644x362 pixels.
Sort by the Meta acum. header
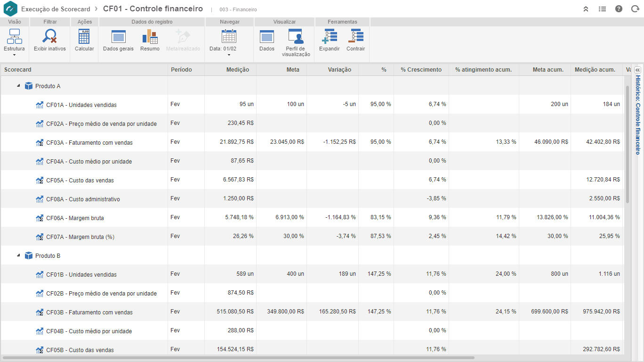(x=545, y=70)
